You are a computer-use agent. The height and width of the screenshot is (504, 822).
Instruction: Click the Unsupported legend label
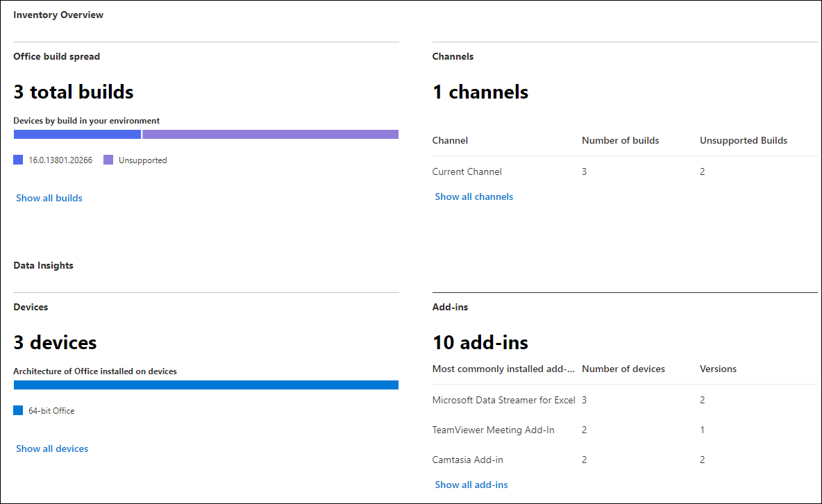point(142,160)
